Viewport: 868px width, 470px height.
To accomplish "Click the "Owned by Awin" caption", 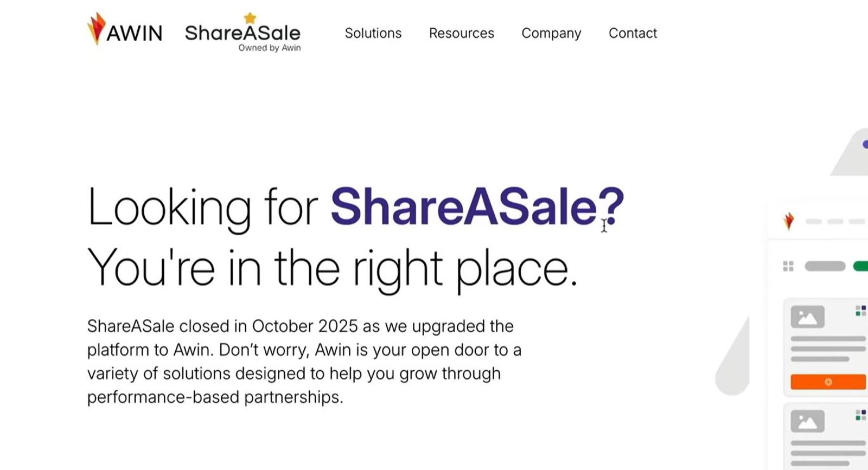I will pos(270,48).
